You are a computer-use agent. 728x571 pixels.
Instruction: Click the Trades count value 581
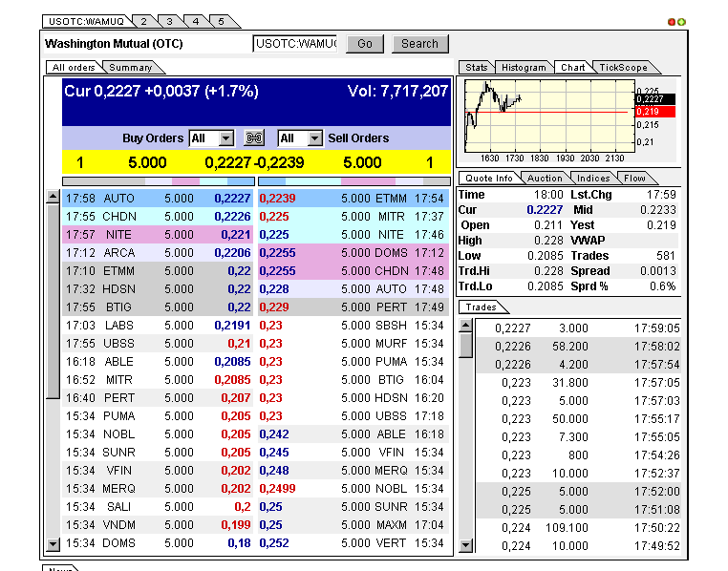665,256
